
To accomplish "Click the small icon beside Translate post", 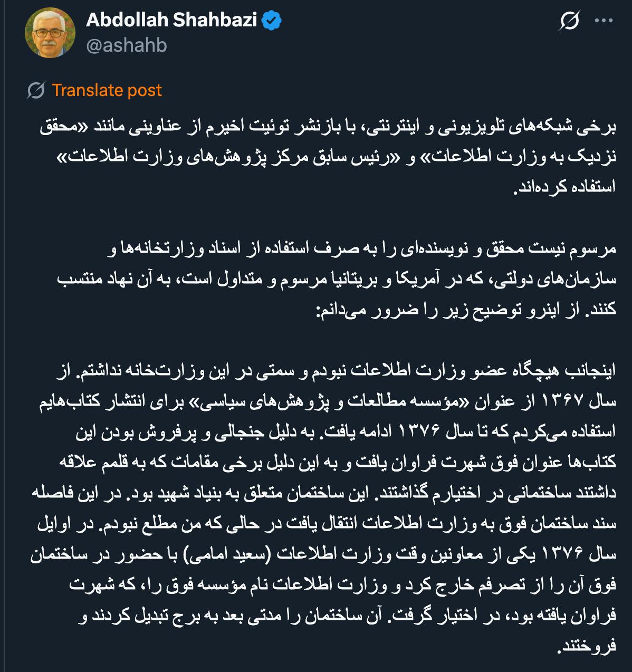I will coord(36,91).
